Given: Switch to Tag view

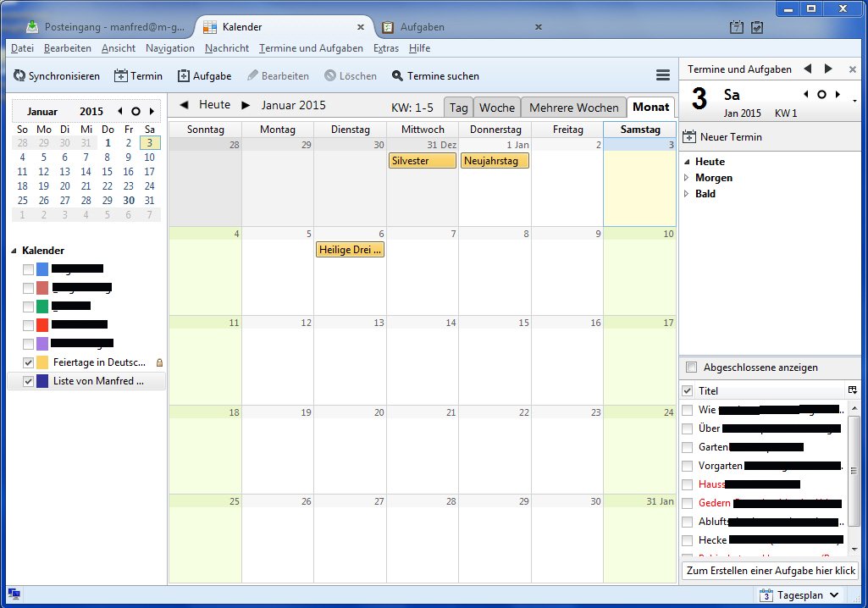Looking at the screenshot, I should (x=458, y=108).
